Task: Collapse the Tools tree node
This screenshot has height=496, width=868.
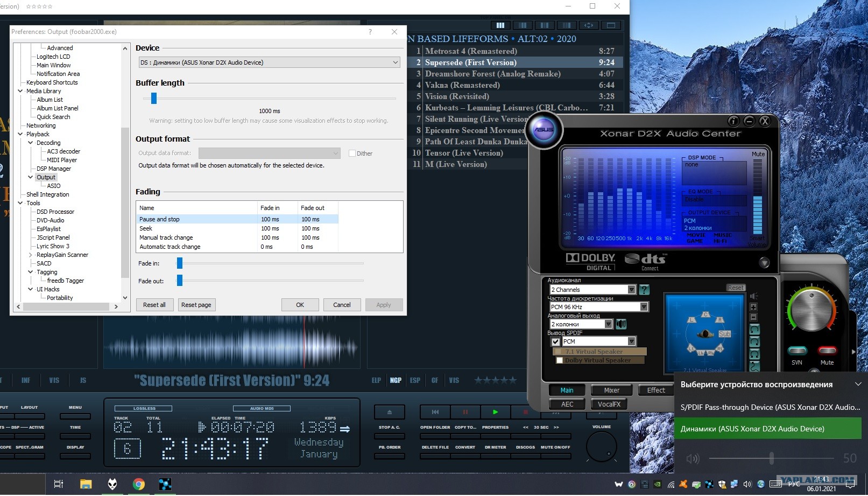Action: pos(20,203)
